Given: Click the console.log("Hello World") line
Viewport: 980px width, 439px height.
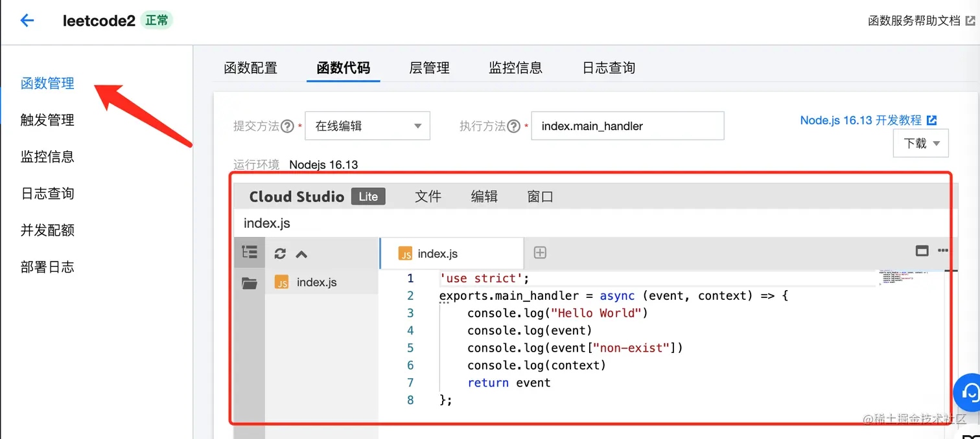Looking at the screenshot, I should tap(557, 313).
